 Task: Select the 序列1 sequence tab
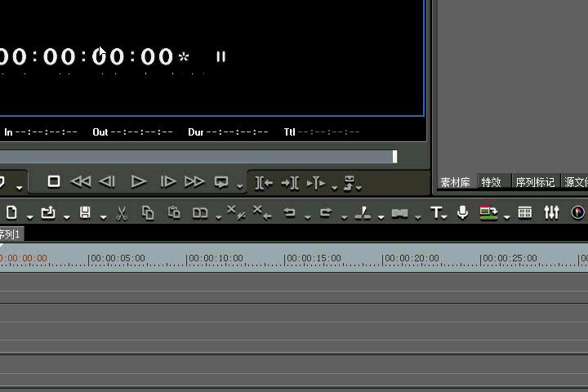point(11,235)
